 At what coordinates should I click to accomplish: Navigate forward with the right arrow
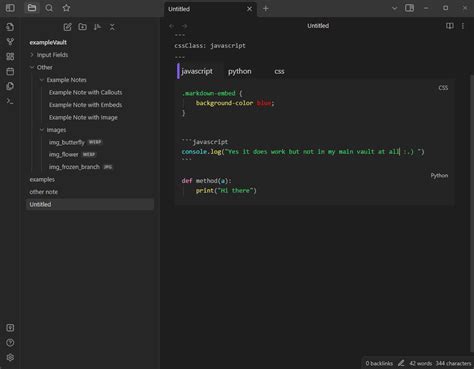pyautogui.click(x=184, y=26)
